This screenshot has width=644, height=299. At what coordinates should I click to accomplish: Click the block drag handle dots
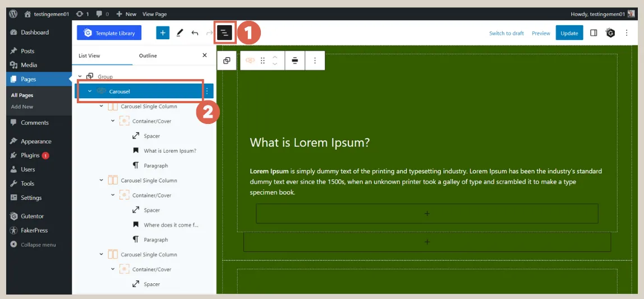point(263,61)
